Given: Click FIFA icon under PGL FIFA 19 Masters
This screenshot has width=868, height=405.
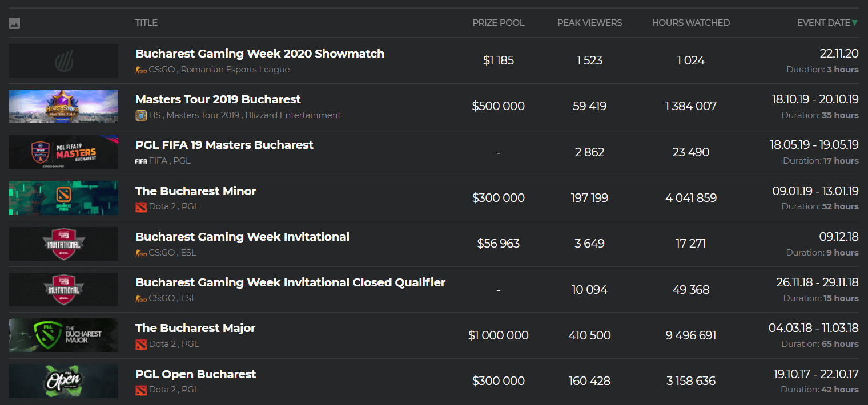Looking at the screenshot, I should point(140,161).
